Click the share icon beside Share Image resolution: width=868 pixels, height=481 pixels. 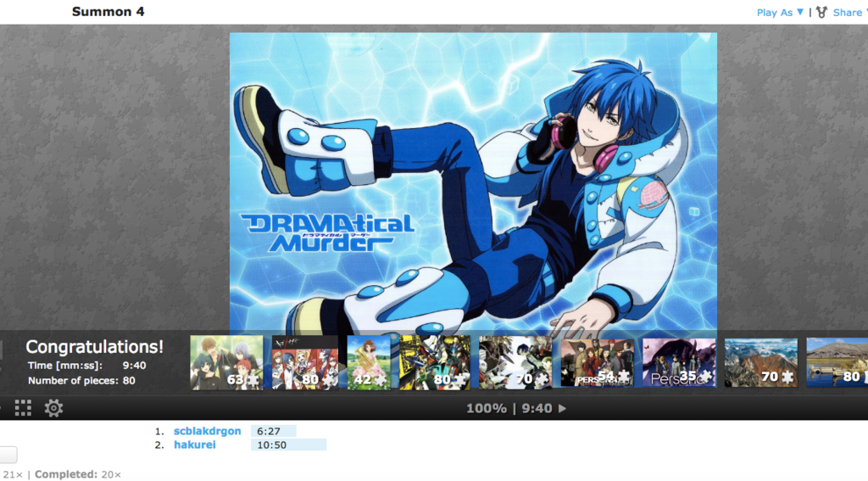point(821,12)
